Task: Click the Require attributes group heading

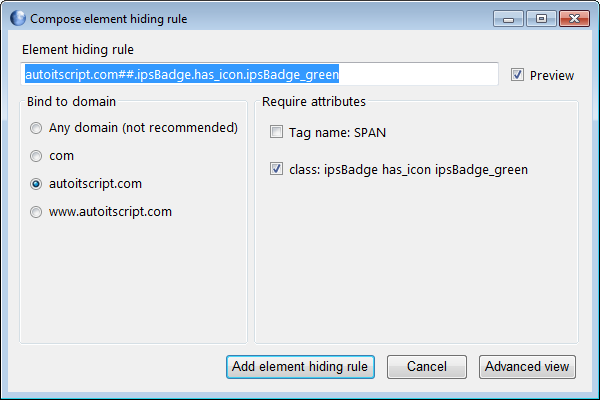Action: (x=314, y=102)
